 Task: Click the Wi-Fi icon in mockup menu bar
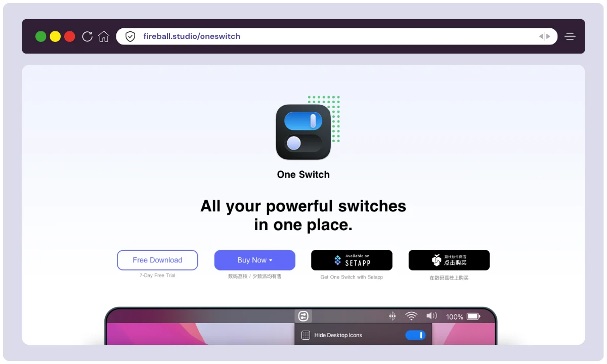point(412,316)
